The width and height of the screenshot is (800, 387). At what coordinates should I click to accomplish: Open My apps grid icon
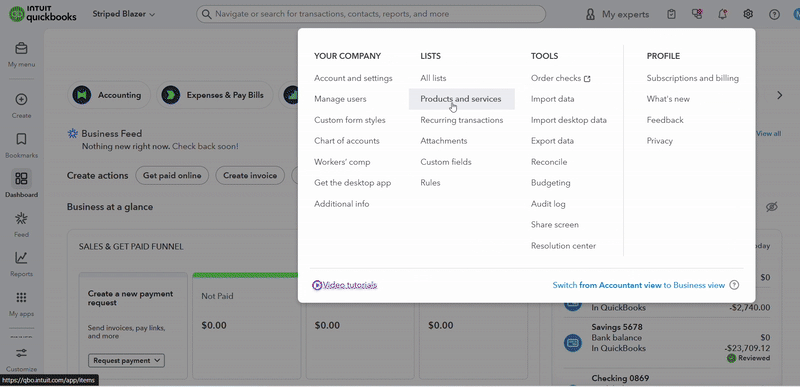21,298
